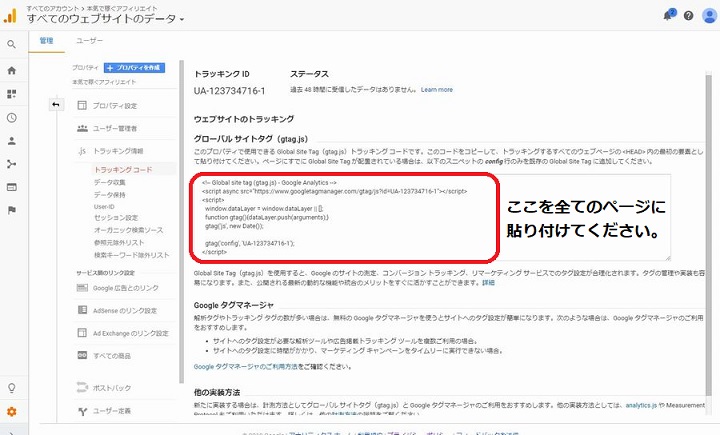The height and width of the screenshot is (435, 720).
Task: Click the tracking ID UA-123734716-1 text
Action: coord(229,91)
